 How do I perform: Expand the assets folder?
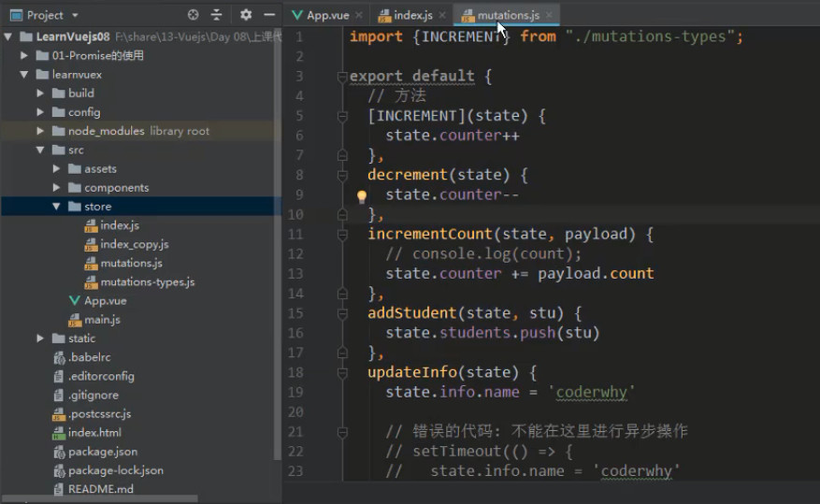click(x=56, y=168)
